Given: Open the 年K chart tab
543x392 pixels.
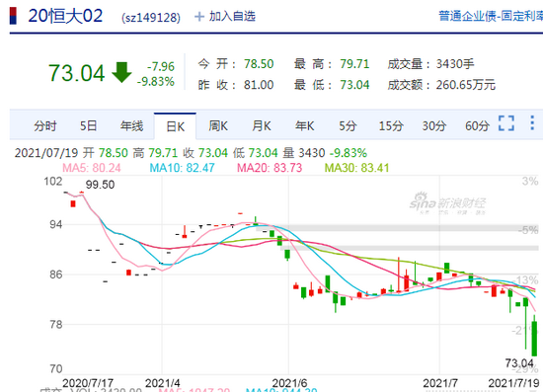Looking at the screenshot, I should point(305,125).
